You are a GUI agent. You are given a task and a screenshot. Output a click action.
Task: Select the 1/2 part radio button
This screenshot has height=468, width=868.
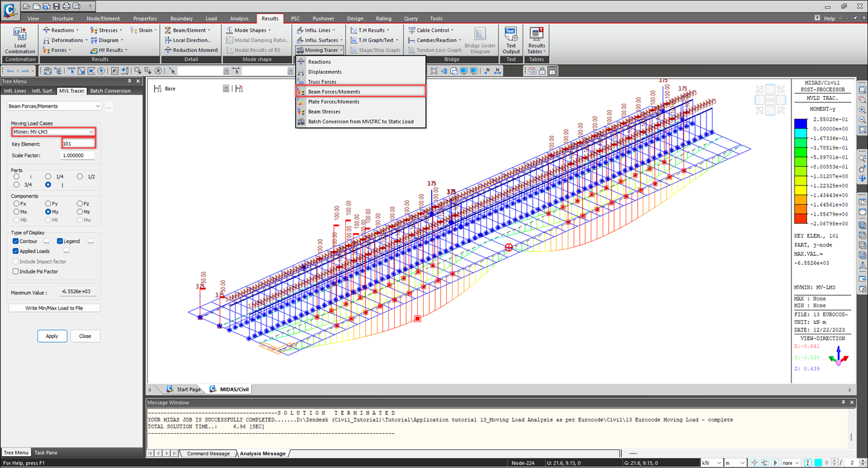[x=81, y=176]
